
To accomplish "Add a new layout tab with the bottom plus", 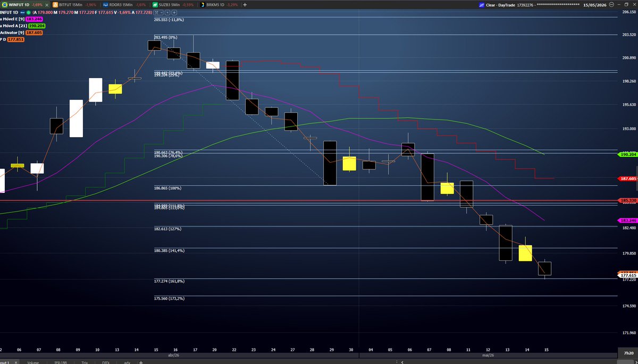I will click(140, 362).
